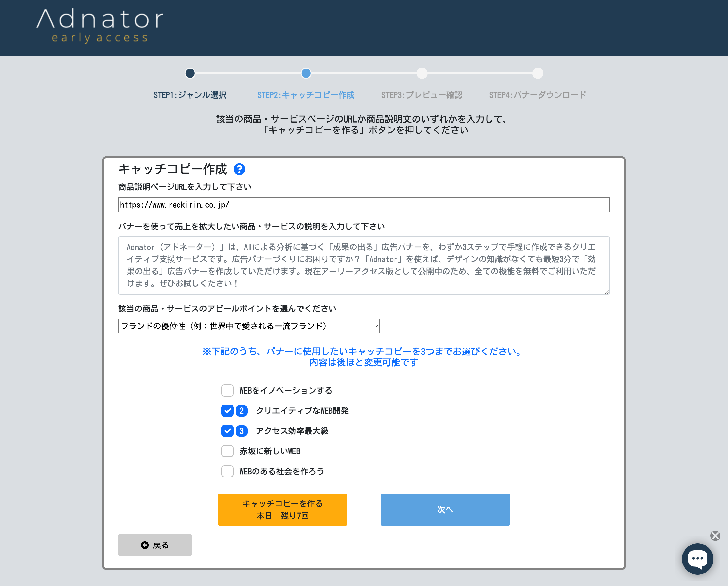
Task: Click the textarea resize handle corner
Action: coord(607,292)
